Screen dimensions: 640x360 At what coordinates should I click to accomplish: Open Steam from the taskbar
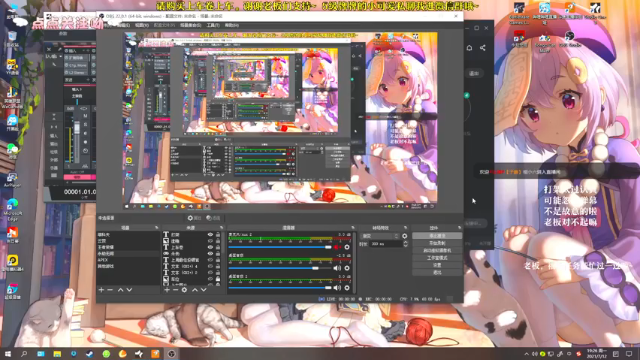click(x=90, y=354)
